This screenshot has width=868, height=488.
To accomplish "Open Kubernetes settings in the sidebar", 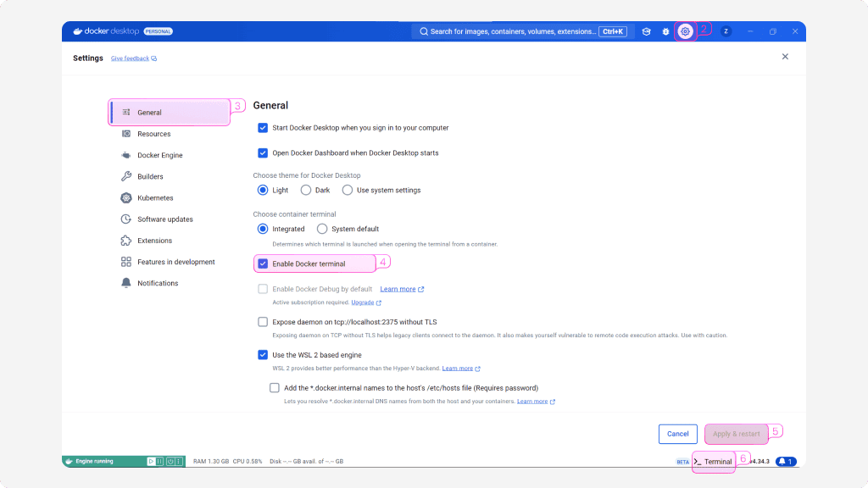I will (x=155, y=198).
